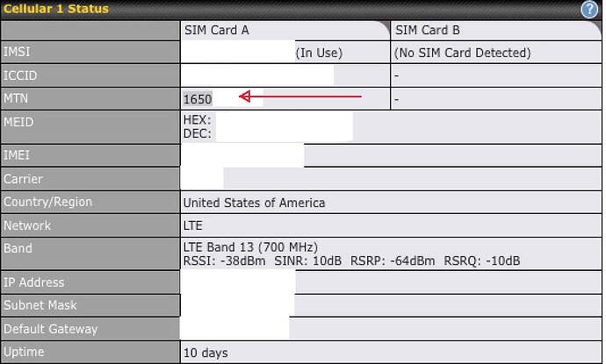Select the "LTE Band 13 (700 MHz)" text

pyautogui.click(x=250, y=247)
